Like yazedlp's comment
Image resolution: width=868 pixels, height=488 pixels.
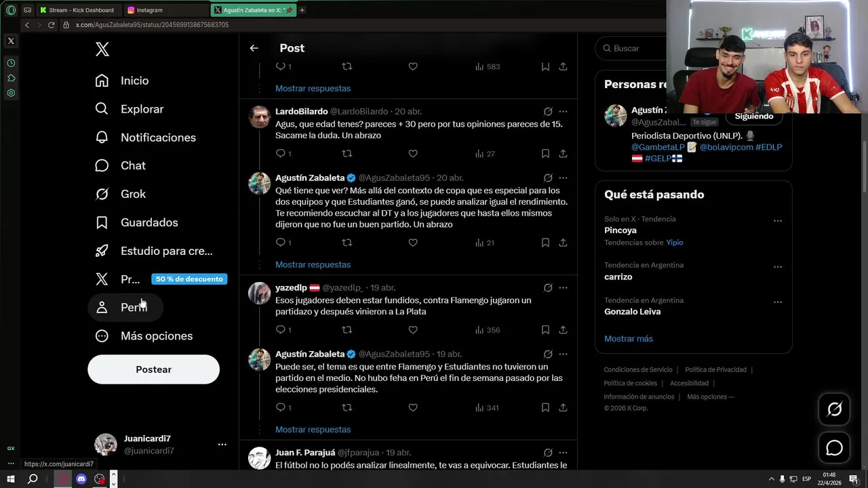coord(413,330)
